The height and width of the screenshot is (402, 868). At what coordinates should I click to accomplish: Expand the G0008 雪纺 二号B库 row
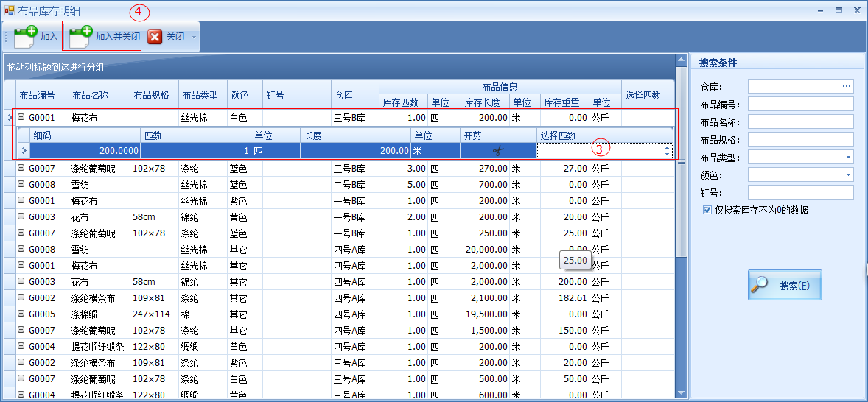[x=21, y=185]
